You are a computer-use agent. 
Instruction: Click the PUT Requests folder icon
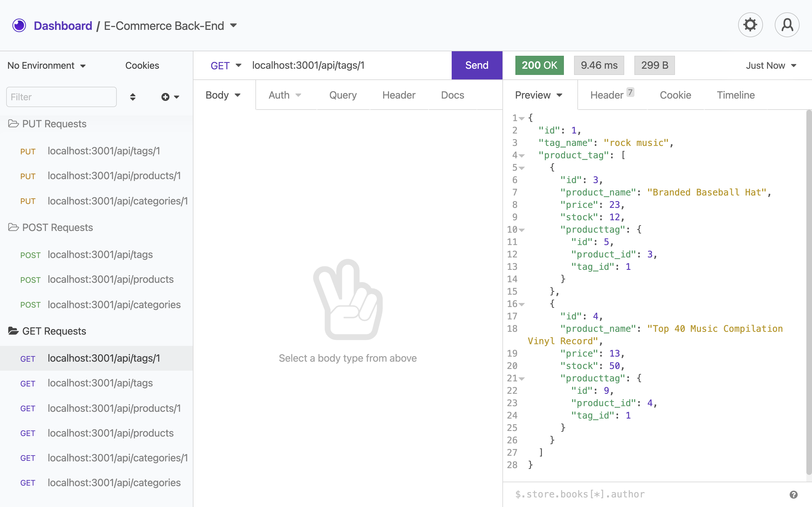click(x=14, y=123)
